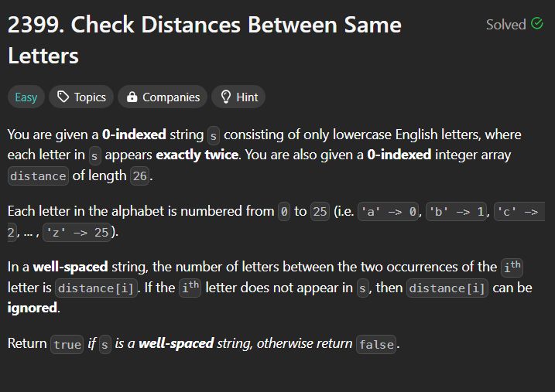Click the green Solved checkmark icon

[537, 24]
